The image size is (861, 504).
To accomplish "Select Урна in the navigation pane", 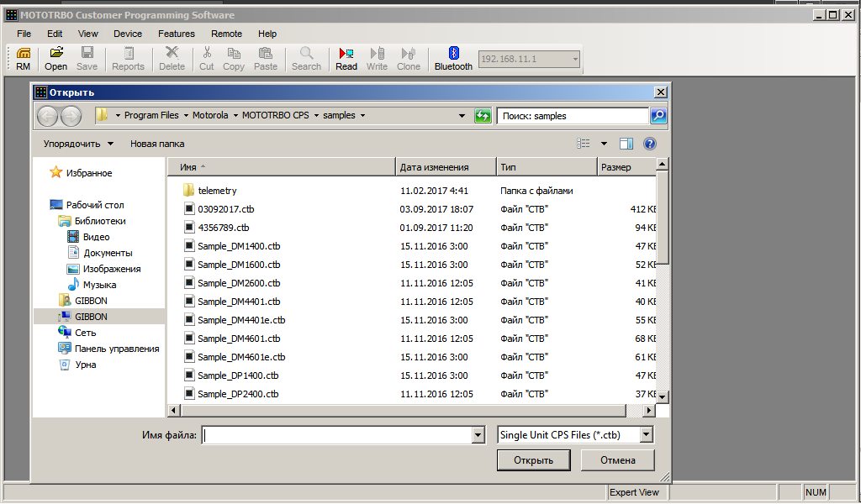I will 77,365.
